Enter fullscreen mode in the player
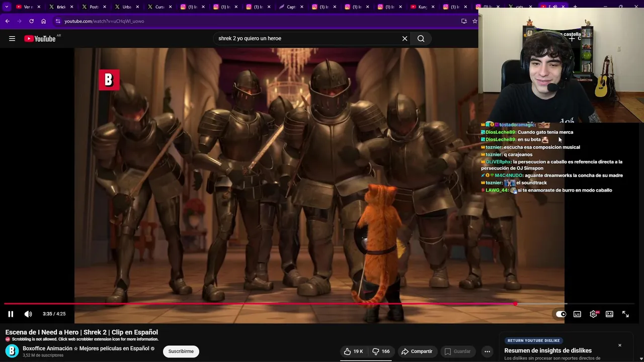 tap(625, 314)
